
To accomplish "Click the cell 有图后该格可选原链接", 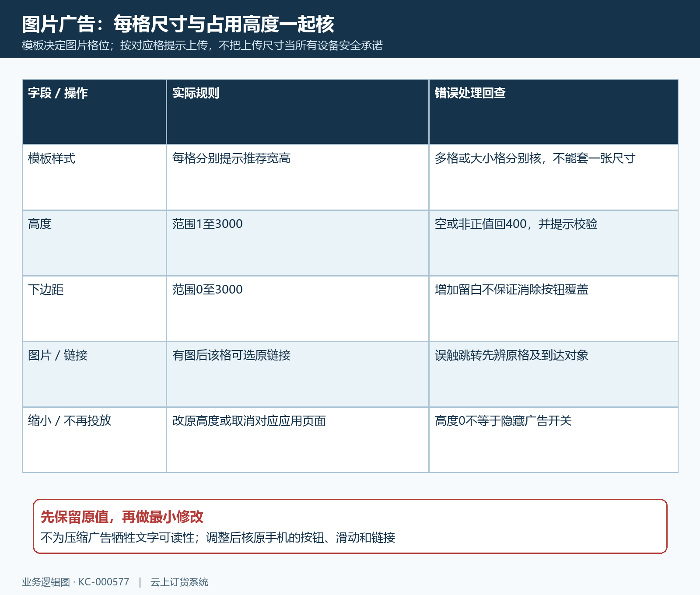I will (x=297, y=374).
